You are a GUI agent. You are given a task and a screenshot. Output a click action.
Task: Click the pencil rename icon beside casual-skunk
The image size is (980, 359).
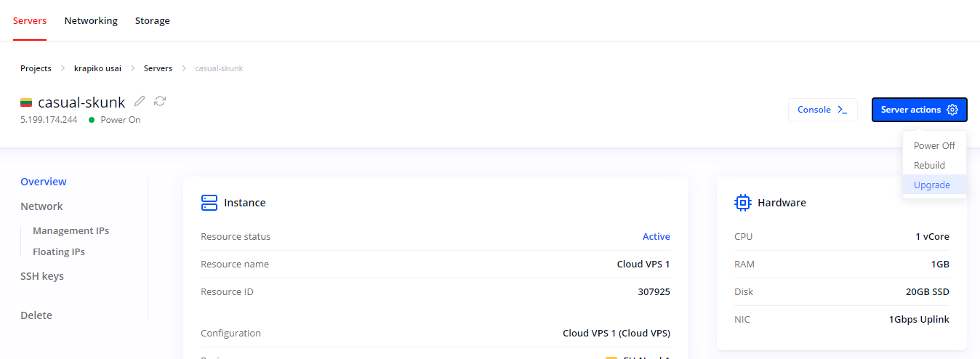pyautogui.click(x=140, y=101)
